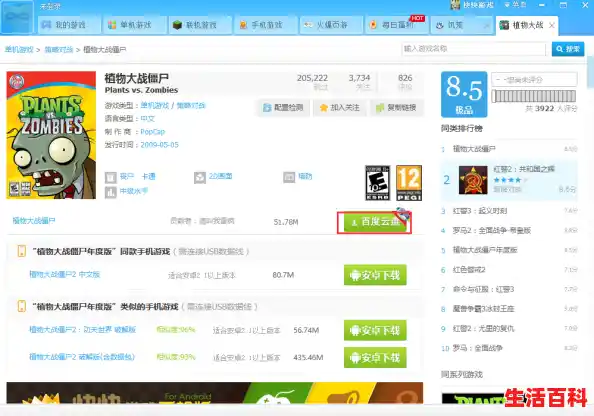Image resolution: width=594 pixels, height=416 pixels.
Task: Open the Plants vs Zombies cover image
Action: [51, 135]
